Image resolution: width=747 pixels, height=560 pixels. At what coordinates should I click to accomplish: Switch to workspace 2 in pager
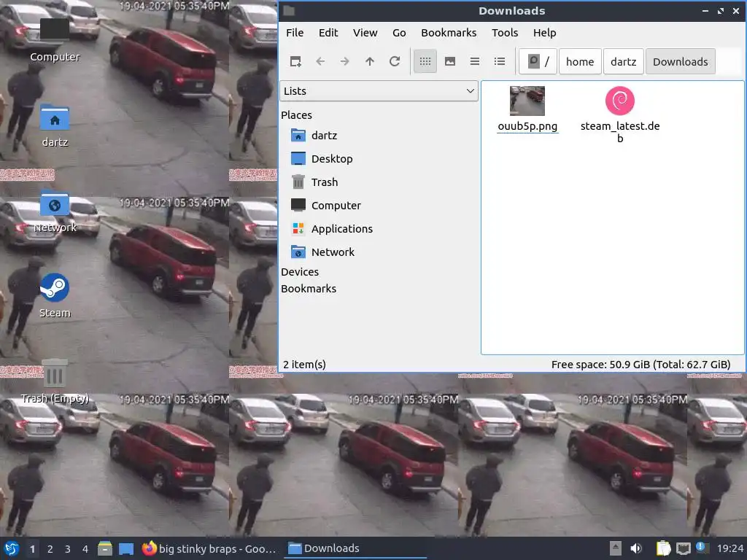point(50,549)
